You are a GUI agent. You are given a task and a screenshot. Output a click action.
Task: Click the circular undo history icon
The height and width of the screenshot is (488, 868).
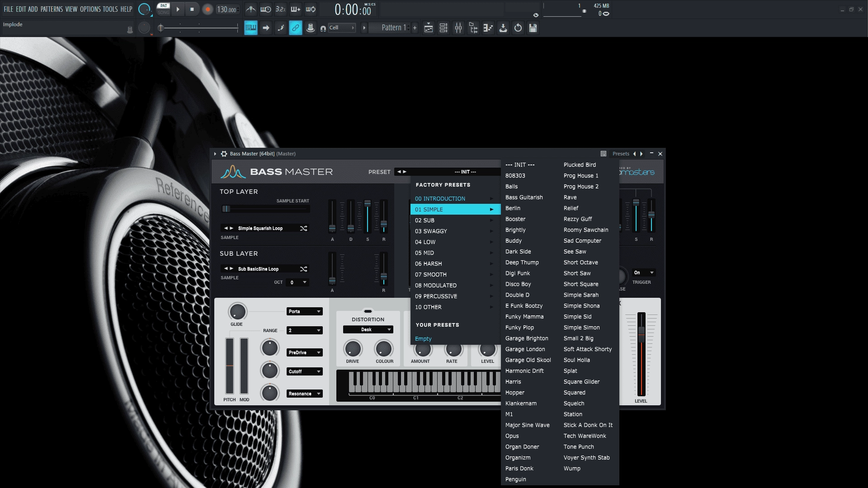pyautogui.click(x=518, y=28)
